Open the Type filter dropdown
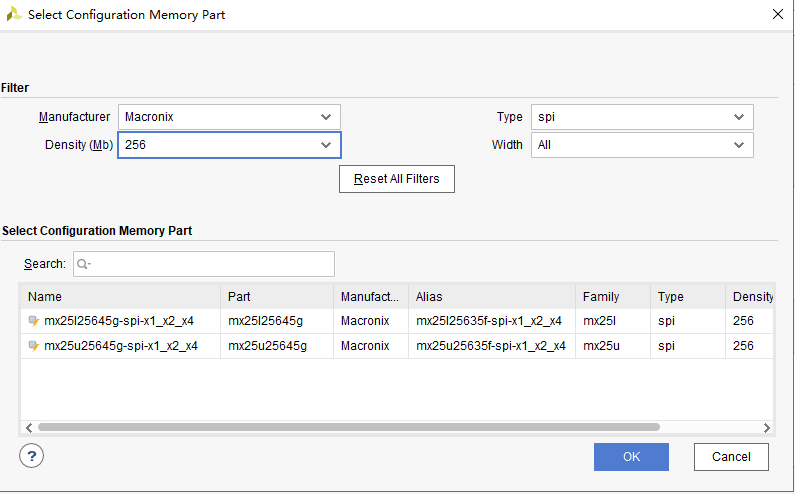The image size is (795, 494). pyautogui.click(x=641, y=117)
